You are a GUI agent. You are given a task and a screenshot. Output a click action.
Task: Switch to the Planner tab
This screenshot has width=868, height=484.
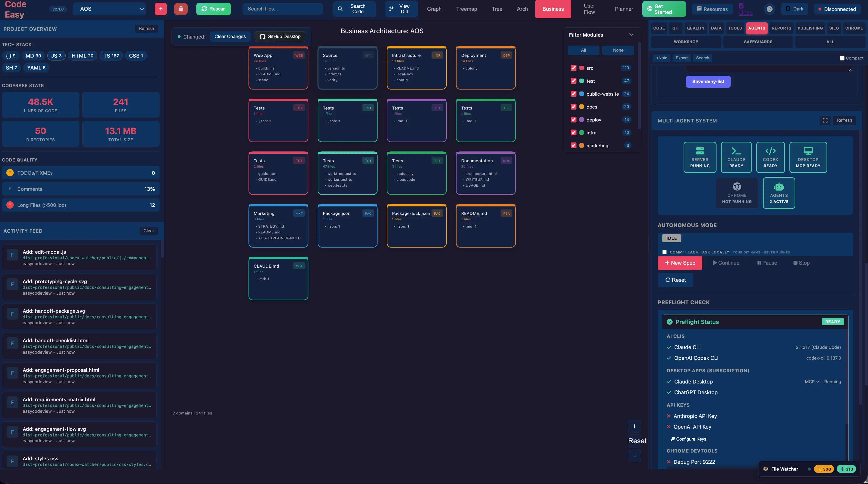pyautogui.click(x=624, y=9)
